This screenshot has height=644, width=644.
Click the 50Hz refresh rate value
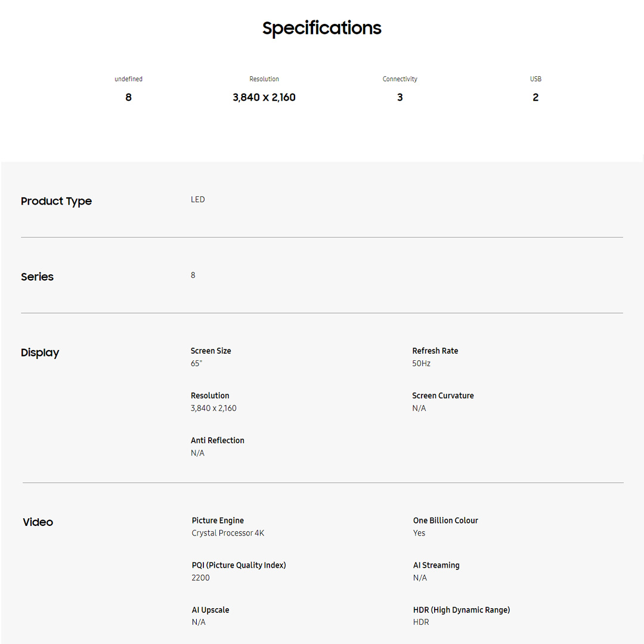click(x=421, y=363)
